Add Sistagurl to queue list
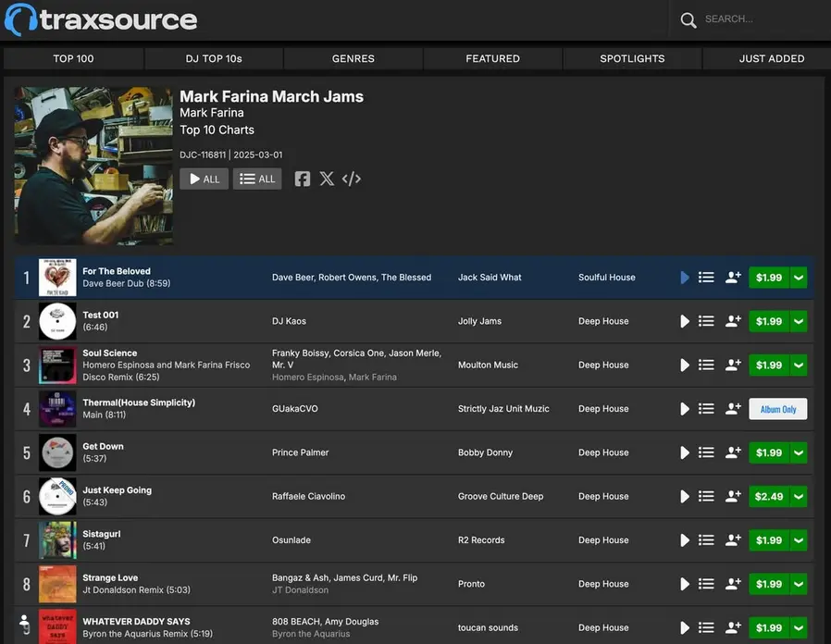 (706, 540)
